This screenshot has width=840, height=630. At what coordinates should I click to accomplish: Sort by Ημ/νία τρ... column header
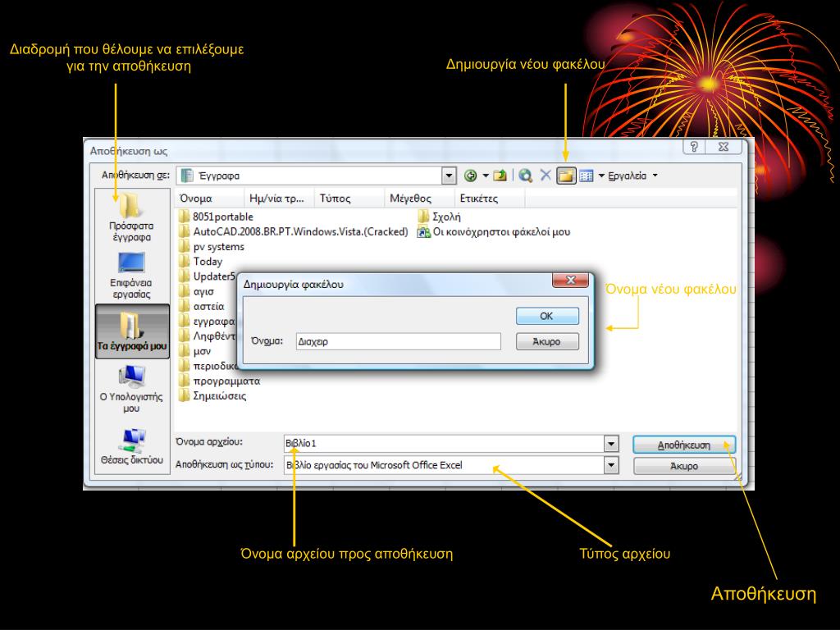(279, 199)
